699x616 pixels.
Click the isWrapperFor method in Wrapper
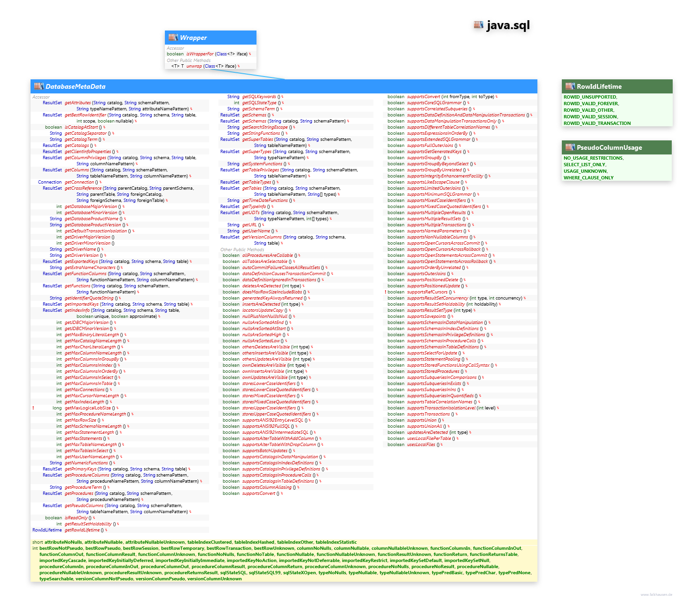pos(200,54)
